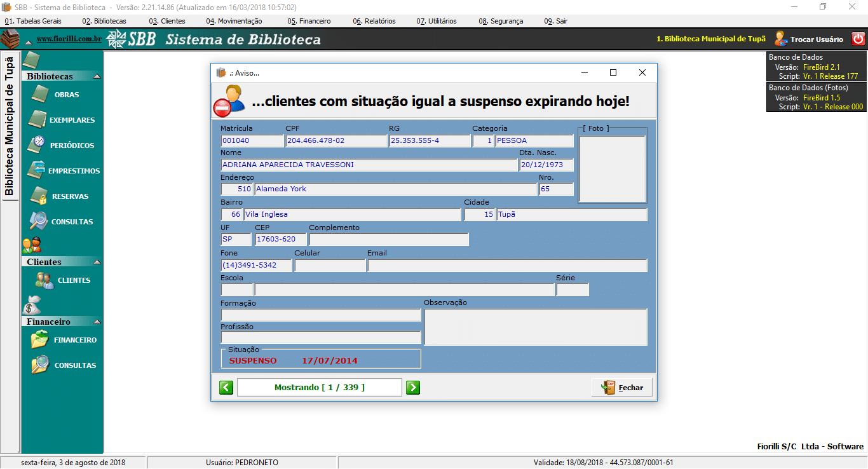The height and width of the screenshot is (469, 868).
Task: Collapse the Bibliotecas sidebar section
Action: click(x=97, y=76)
